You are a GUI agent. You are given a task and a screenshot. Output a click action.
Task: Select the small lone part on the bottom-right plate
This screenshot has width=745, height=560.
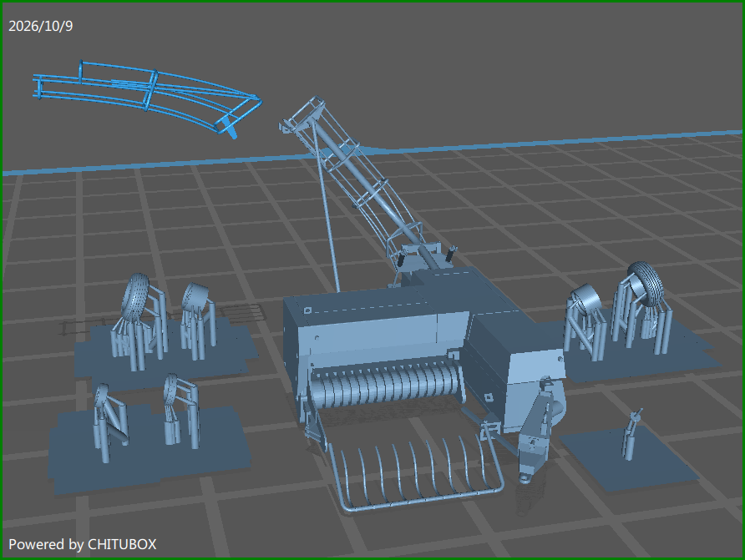[632, 433]
